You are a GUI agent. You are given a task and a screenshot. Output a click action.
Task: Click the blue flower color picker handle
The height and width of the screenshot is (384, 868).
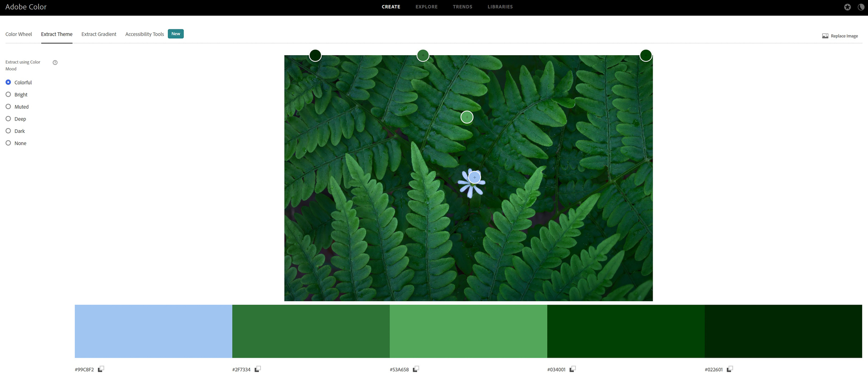tap(475, 177)
